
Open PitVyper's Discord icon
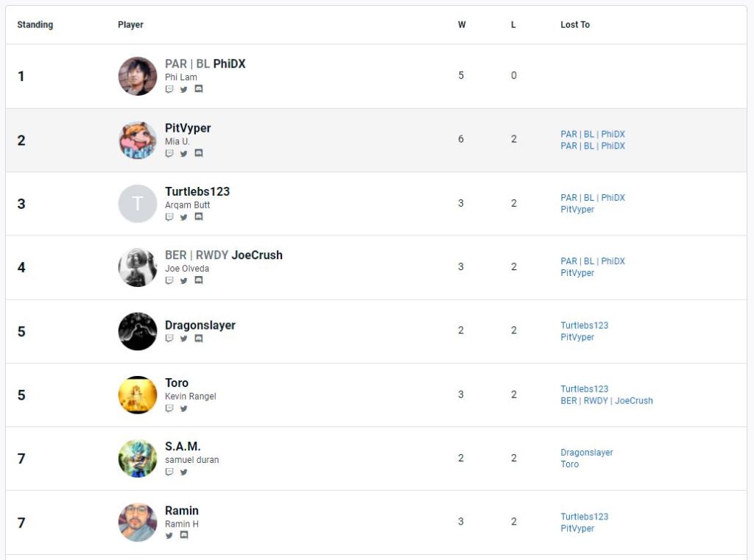(x=199, y=154)
